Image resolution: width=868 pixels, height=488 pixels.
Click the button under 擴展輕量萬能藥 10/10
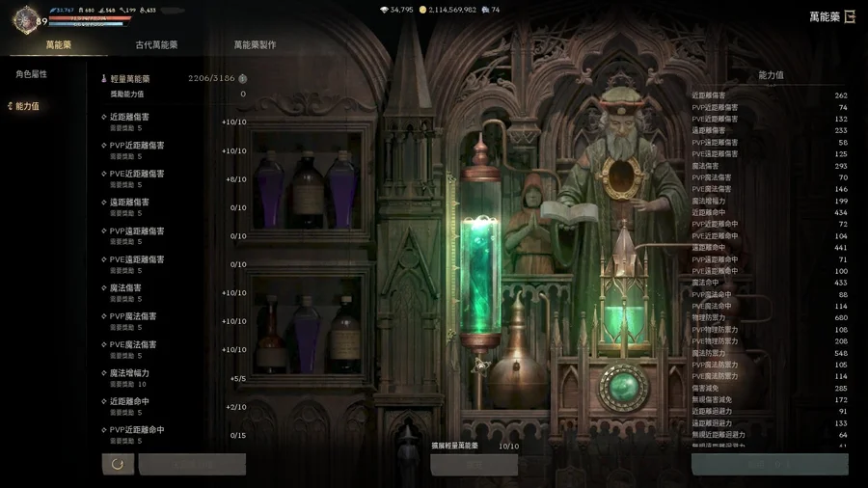pos(474,465)
